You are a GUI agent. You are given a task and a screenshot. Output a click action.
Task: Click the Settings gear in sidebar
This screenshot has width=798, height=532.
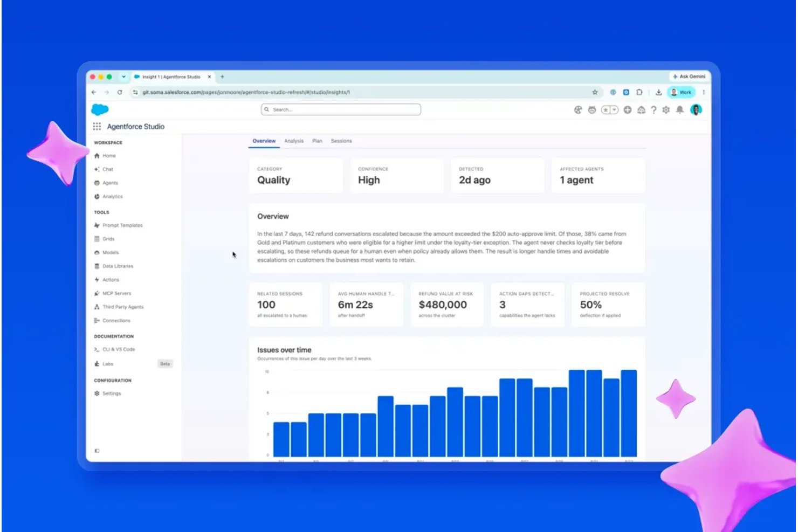[97, 393]
